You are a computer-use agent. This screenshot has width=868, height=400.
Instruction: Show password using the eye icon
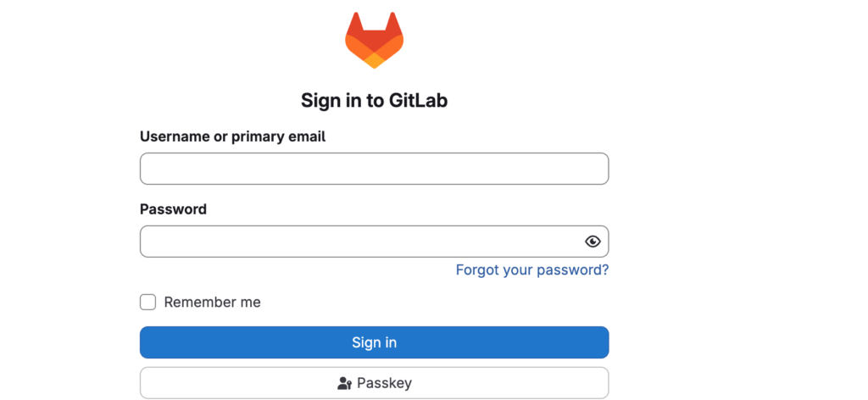(x=593, y=242)
